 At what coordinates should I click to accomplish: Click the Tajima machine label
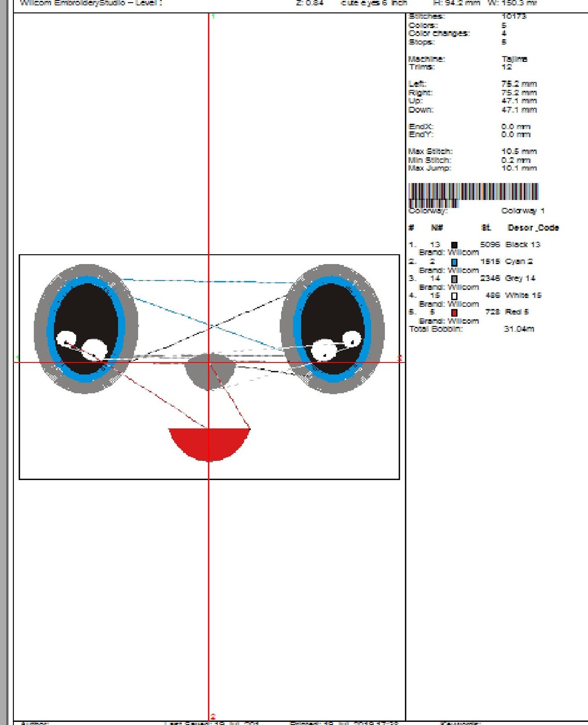pyautogui.click(x=514, y=59)
